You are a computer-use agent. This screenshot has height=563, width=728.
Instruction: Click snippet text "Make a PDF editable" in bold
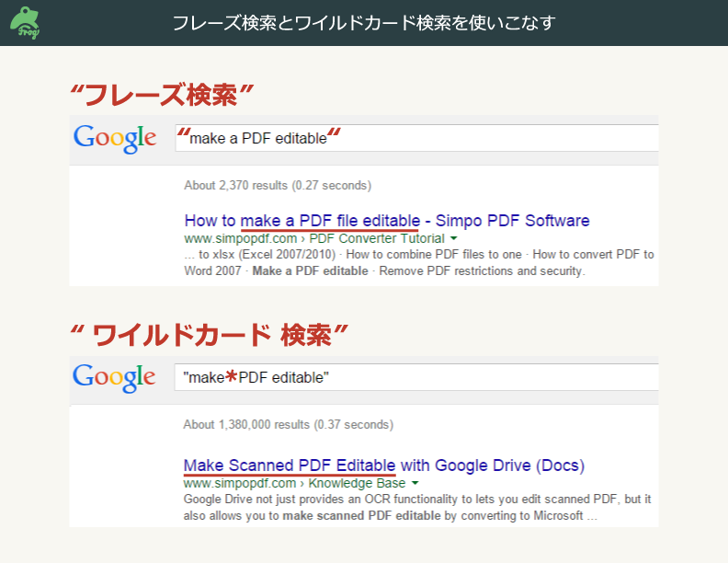tap(310, 270)
